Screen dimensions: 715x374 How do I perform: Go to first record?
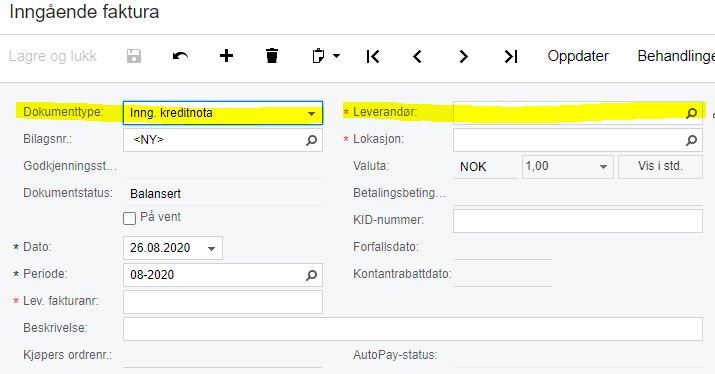coord(373,56)
